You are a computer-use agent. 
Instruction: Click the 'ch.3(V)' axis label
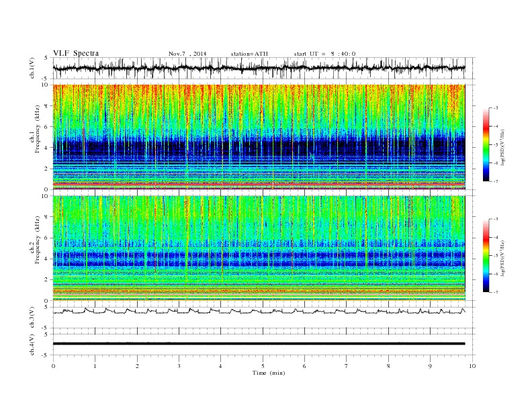(x=32, y=318)
